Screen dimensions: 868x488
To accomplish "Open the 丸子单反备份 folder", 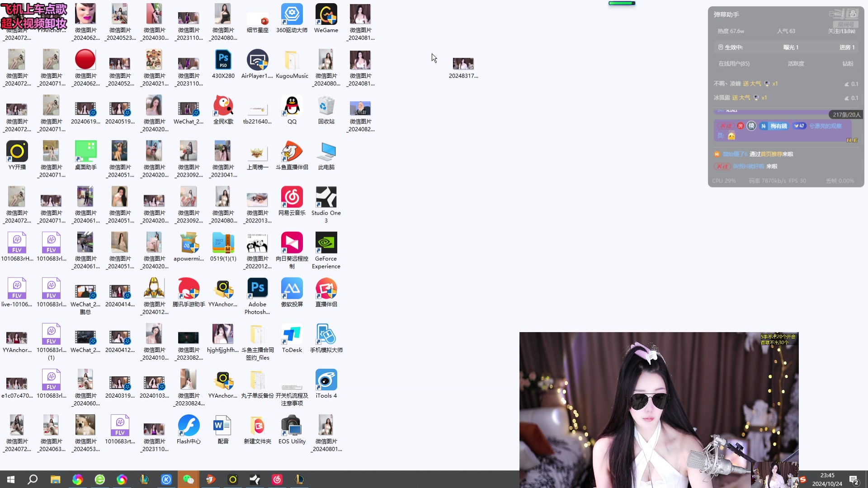I will 257,384.
